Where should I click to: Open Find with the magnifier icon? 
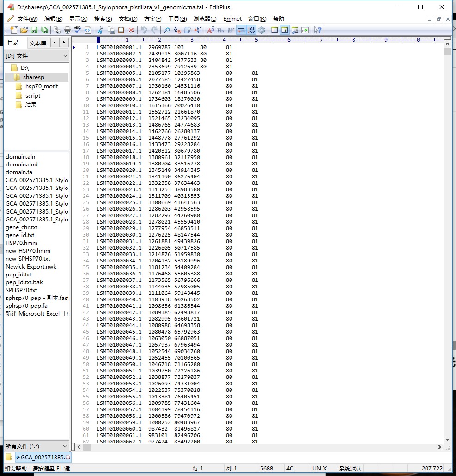(167, 31)
